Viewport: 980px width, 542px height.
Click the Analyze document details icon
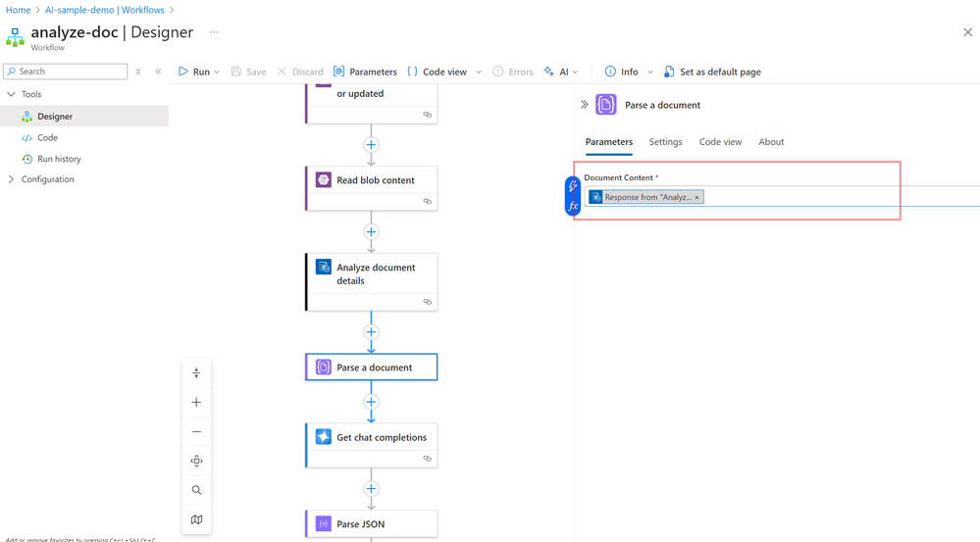(323, 268)
